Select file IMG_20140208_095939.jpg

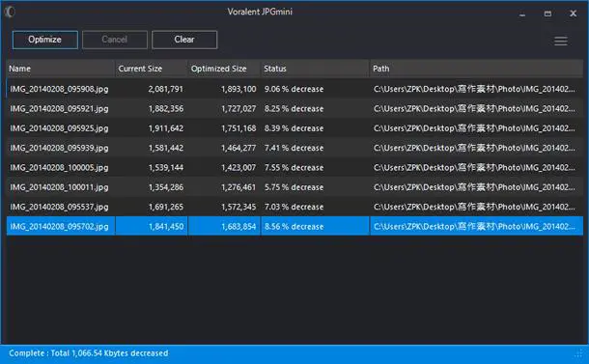[x=294, y=148]
